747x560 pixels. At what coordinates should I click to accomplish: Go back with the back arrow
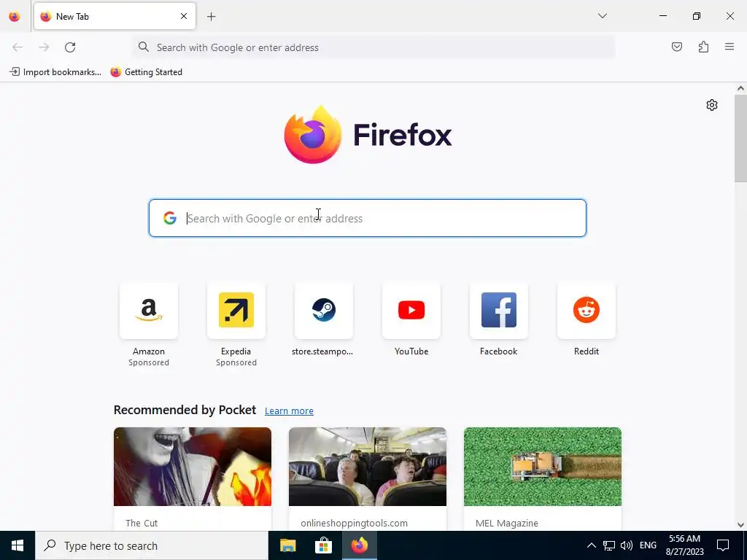click(18, 47)
